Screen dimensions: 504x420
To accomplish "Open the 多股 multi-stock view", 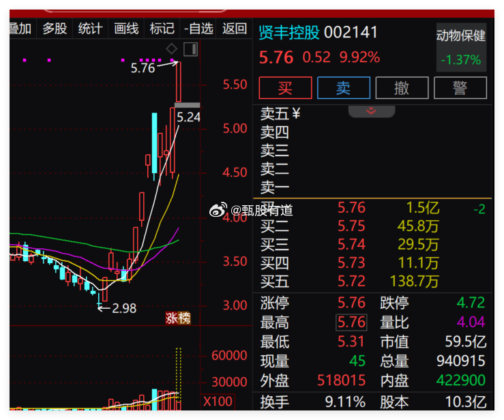I will (55, 29).
